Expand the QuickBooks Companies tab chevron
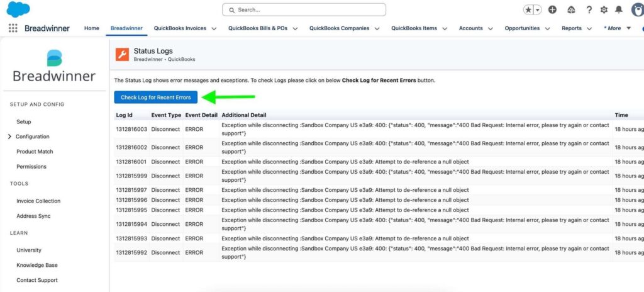 coord(377,29)
